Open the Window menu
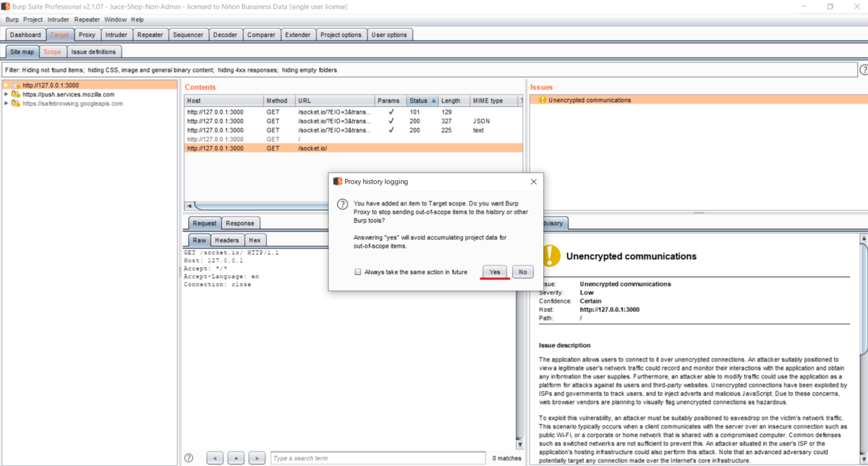868x466 pixels. (115, 20)
